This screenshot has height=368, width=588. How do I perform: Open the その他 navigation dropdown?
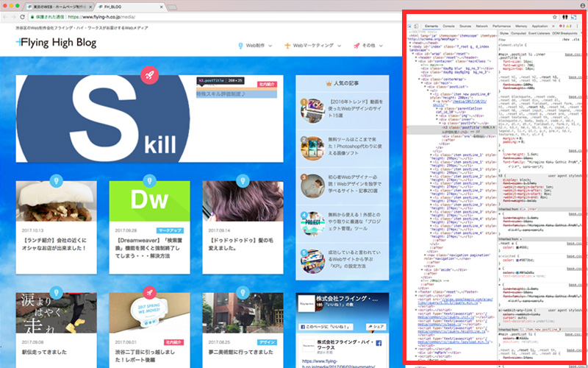point(368,46)
